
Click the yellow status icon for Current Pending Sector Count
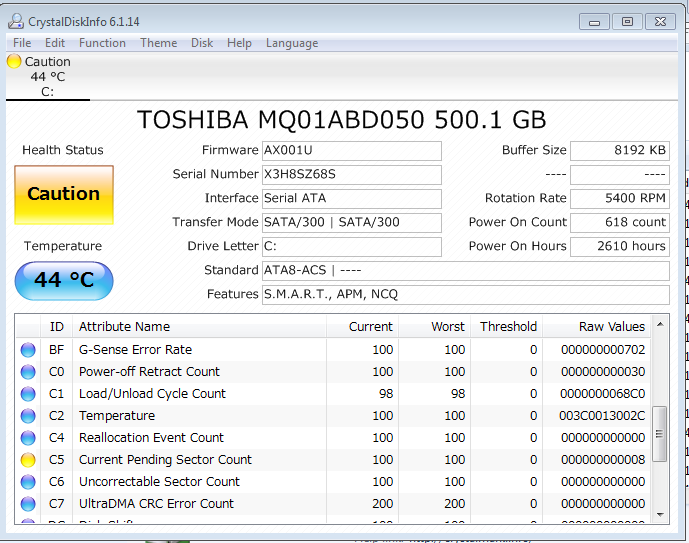pos(28,460)
